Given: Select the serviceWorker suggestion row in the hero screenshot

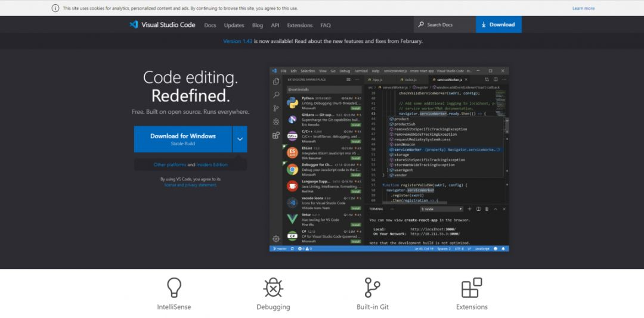Looking at the screenshot, I should [445, 149].
